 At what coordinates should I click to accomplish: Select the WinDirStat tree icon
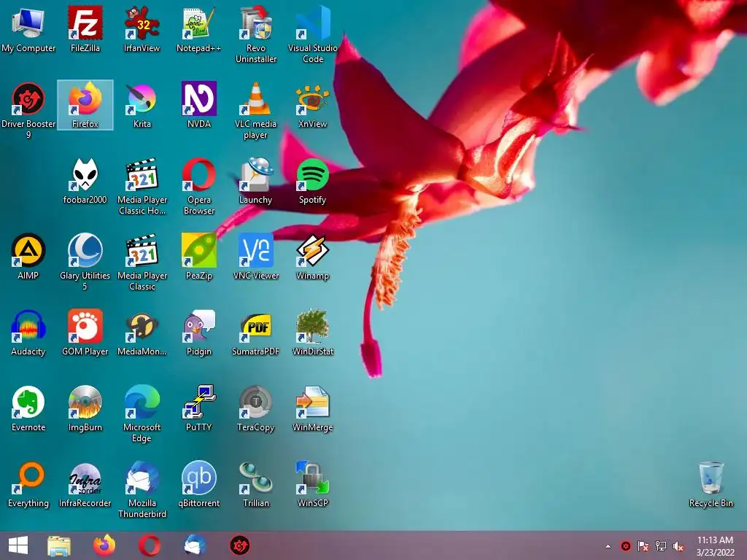coord(312,332)
